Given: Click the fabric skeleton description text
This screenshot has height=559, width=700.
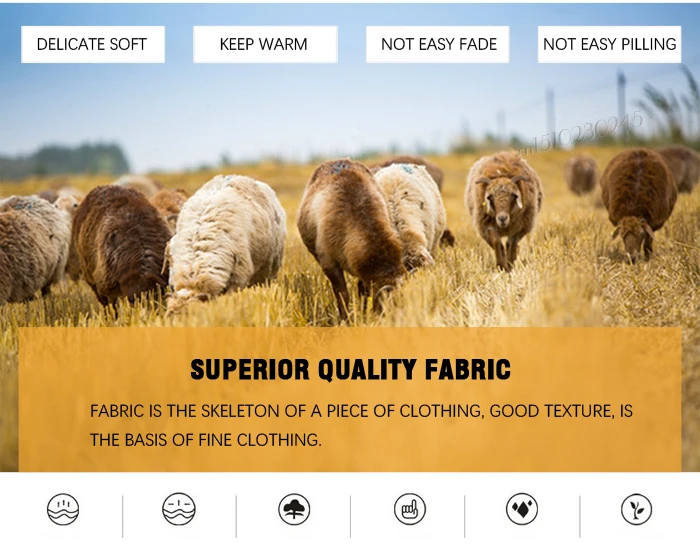Looking at the screenshot, I should (x=361, y=425).
